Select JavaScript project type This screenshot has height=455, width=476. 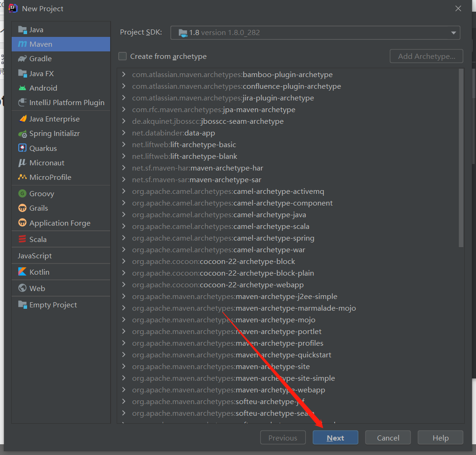pyautogui.click(x=61, y=256)
